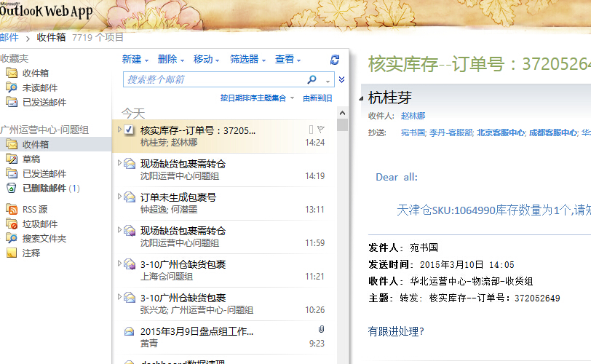Open the 移动 menu
Screen dimensions: 591x364
(x=206, y=59)
